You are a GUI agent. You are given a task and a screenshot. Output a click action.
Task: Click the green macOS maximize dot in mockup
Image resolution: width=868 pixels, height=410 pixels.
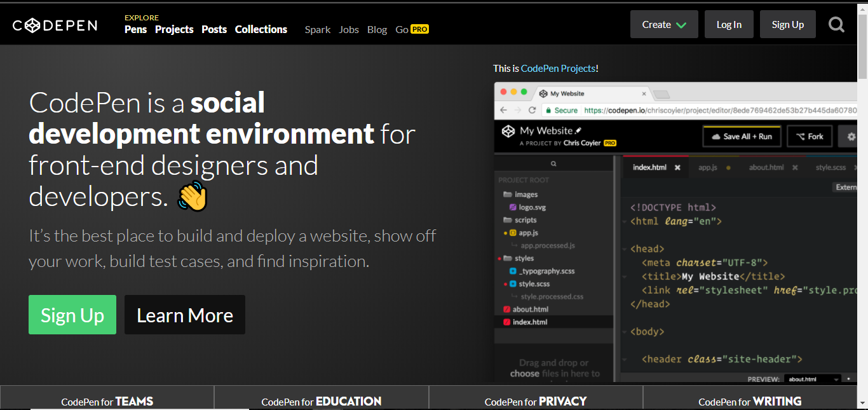click(524, 92)
